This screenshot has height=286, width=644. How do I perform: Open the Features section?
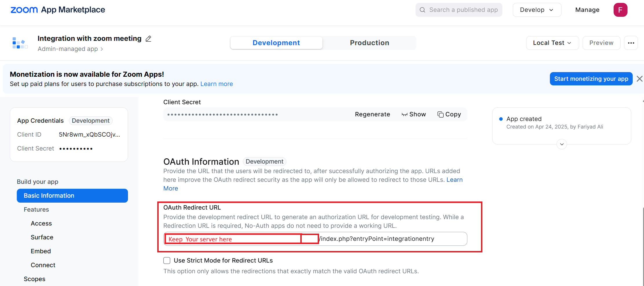(x=36, y=210)
